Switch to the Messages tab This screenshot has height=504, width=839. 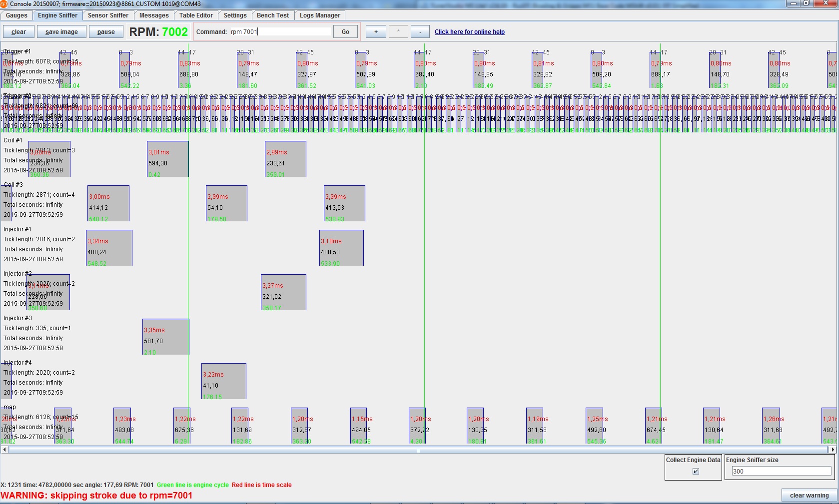(154, 15)
